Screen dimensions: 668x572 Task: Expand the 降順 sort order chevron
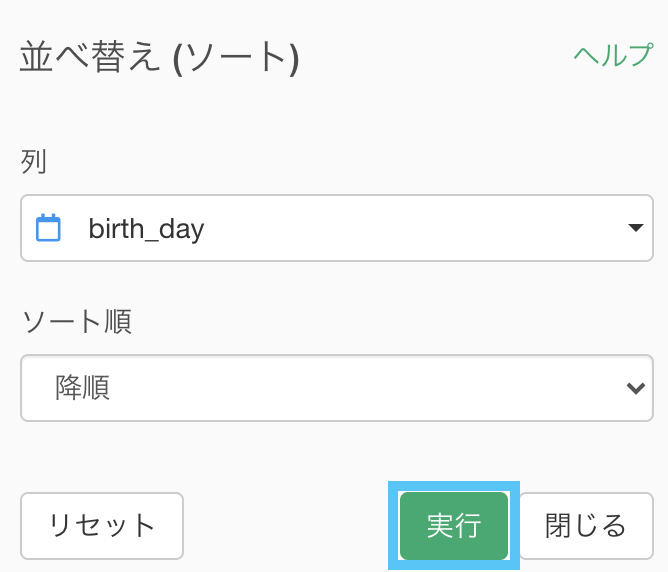pos(636,388)
